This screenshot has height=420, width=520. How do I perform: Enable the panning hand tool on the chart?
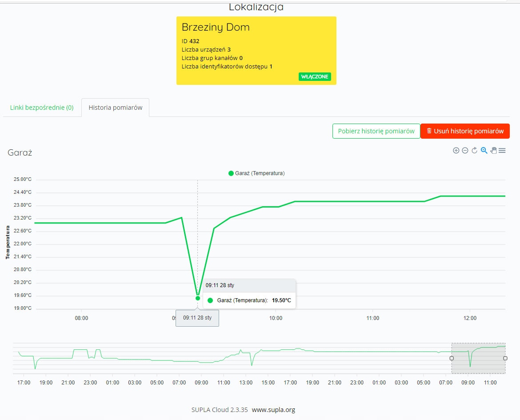click(x=493, y=151)
